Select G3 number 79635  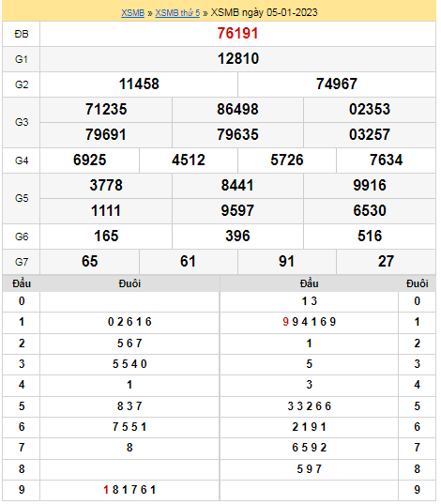(237, 134)
